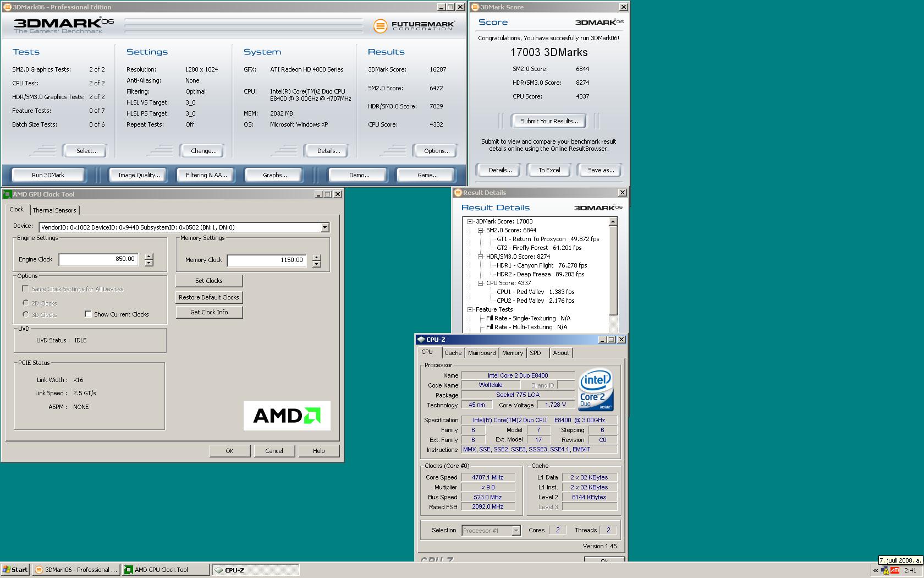Collapse the SM2.0 Score: 6844 node
This screenshot has height=578, width=924.
coord(480,230)
